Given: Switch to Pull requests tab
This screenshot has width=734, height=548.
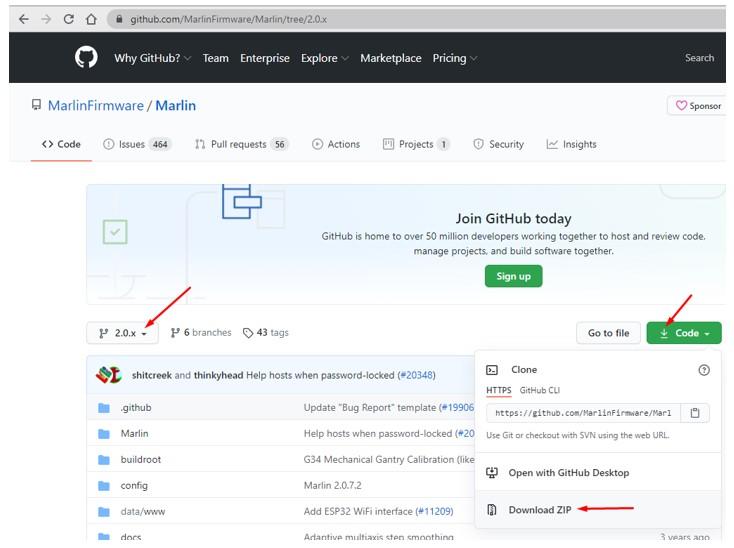Looking at the screenshot, I should click(x=242, y=144).
